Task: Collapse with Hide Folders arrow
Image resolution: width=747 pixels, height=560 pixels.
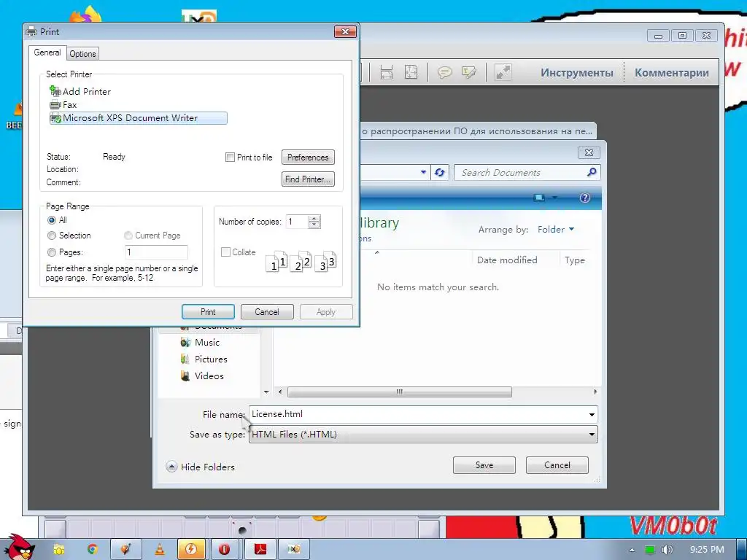Action: click(x=171, y=467)
